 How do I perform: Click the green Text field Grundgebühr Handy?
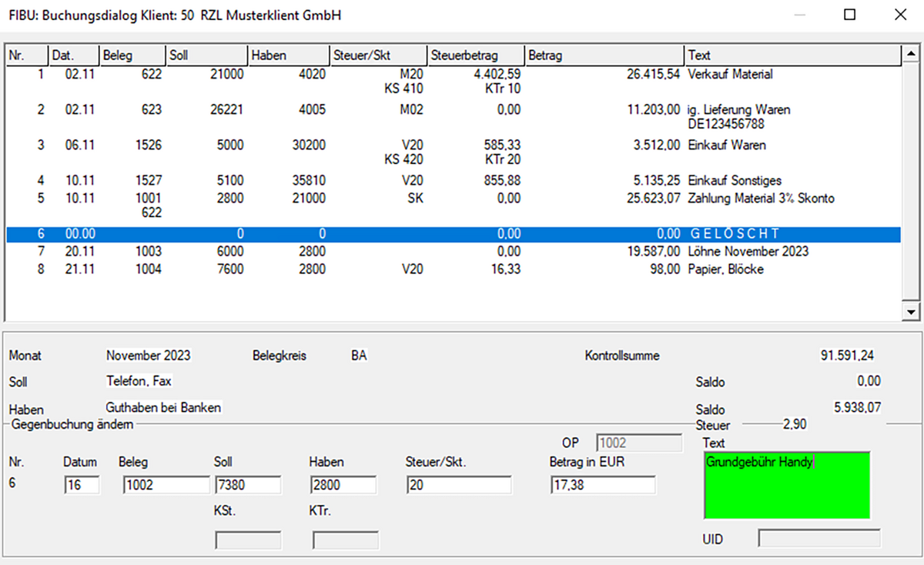click(x=787, y=486)
